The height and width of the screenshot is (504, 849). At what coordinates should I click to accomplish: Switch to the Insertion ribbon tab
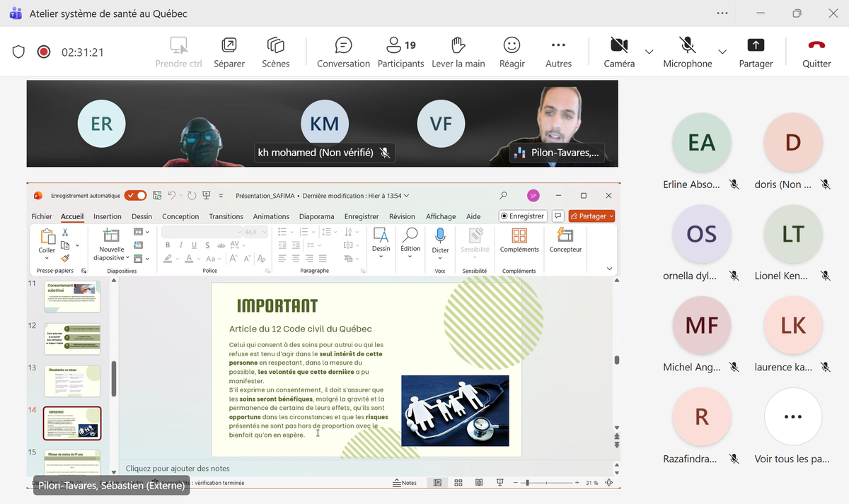point(108,216)
